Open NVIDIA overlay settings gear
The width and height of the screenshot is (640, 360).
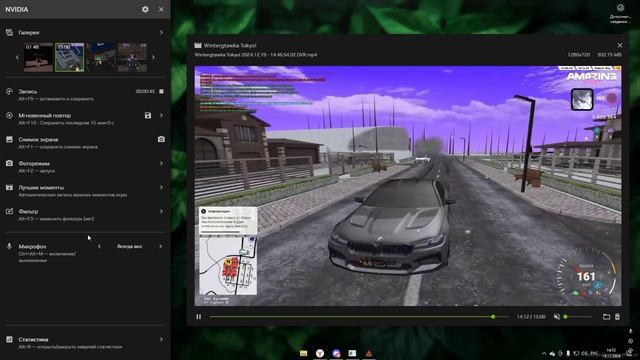pyautogui.click(x=145, y=9)
